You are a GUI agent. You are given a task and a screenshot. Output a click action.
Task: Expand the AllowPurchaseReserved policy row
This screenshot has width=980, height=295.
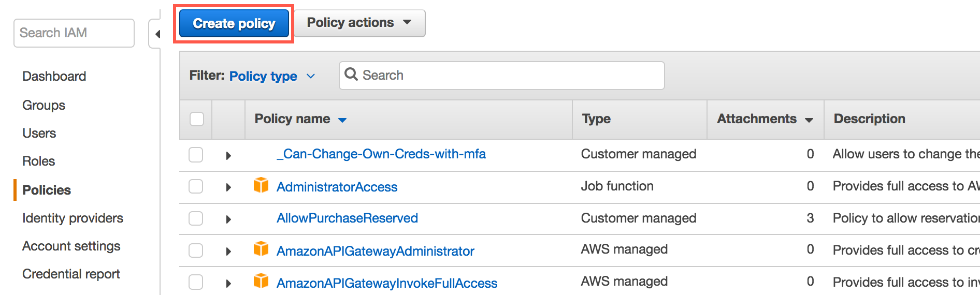(x=228, y=219)
